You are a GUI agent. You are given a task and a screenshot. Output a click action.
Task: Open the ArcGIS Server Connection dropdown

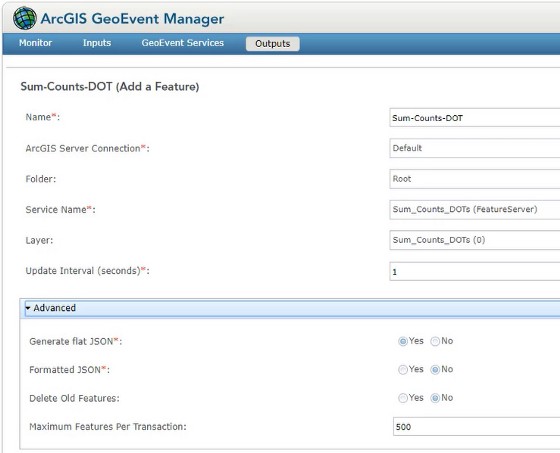click(475, 148)
